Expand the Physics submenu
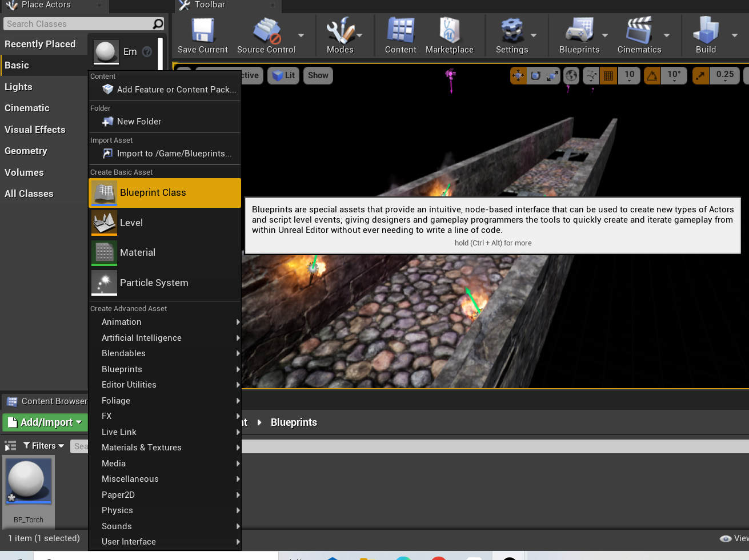The image size is (749, 560). pyautogui.click(x=165, y=510)
